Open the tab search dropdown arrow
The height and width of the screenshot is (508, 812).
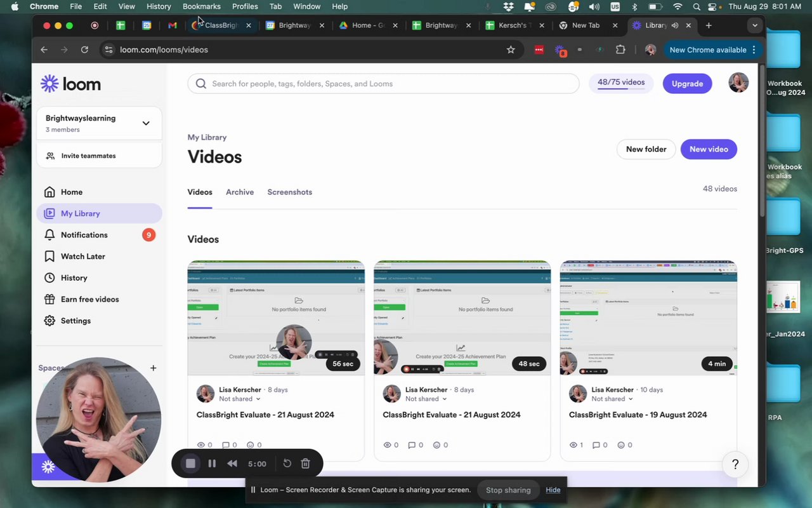[754, 25]
